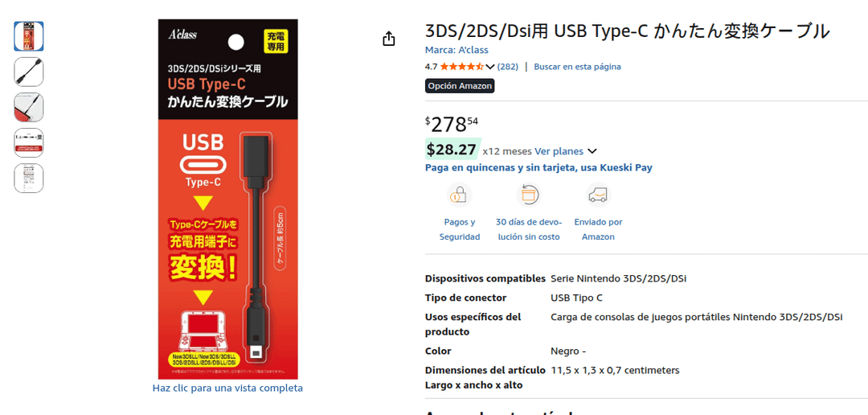This screenshot has width=868, height=415.
Task: Select the third thumbnail with red console
Action: (29, 108)
